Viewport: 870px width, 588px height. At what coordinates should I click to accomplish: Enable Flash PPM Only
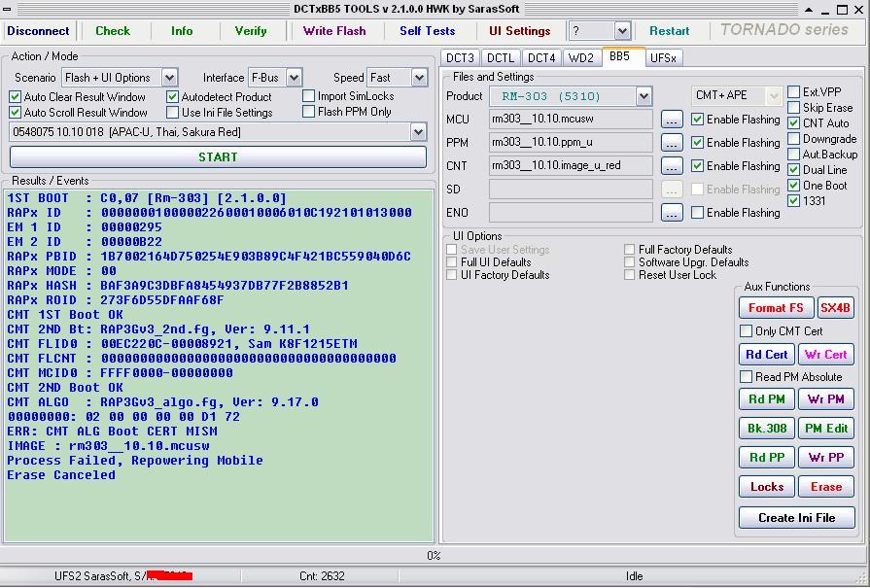(x=308, y=112)
